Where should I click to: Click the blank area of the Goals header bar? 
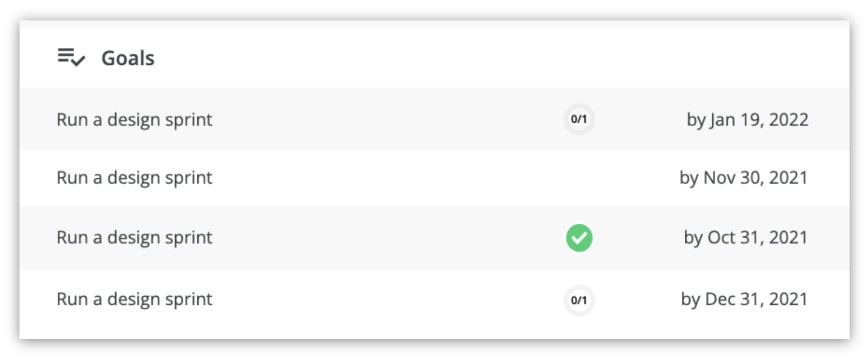pyautogui.click(x=486, y=58)
